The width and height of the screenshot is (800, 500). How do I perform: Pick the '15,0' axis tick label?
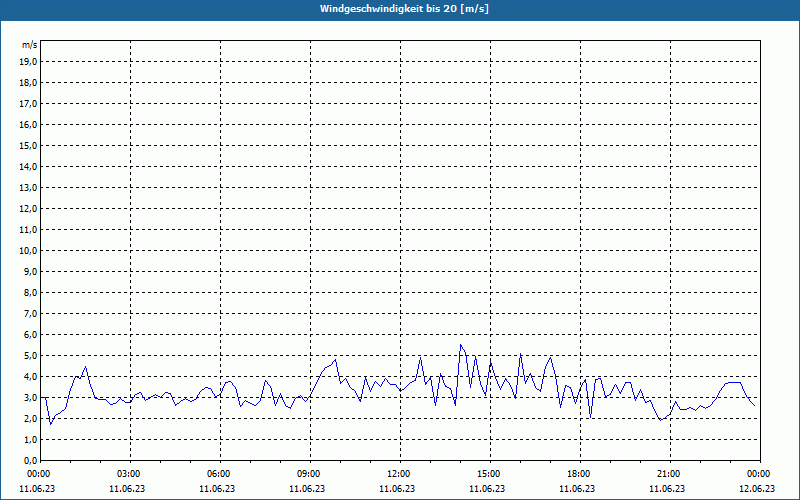(x=28, y=145)
